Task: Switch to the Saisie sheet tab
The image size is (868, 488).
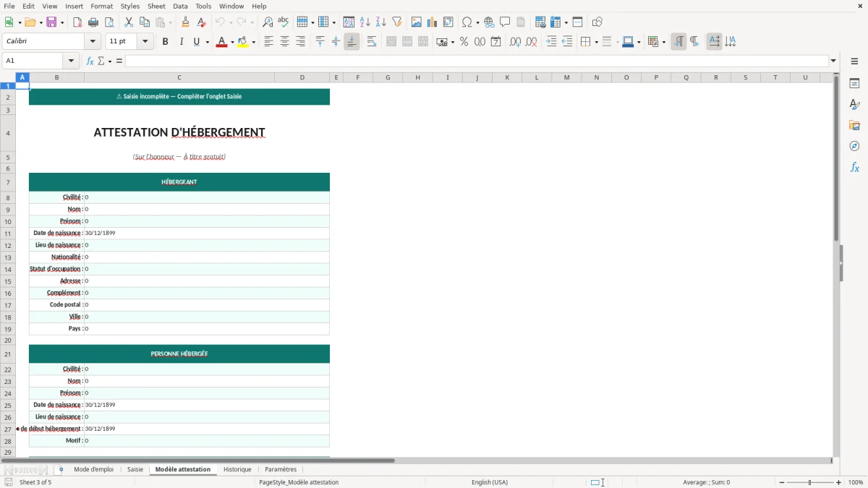Action: pyautogui.click(x=135, y=469)
